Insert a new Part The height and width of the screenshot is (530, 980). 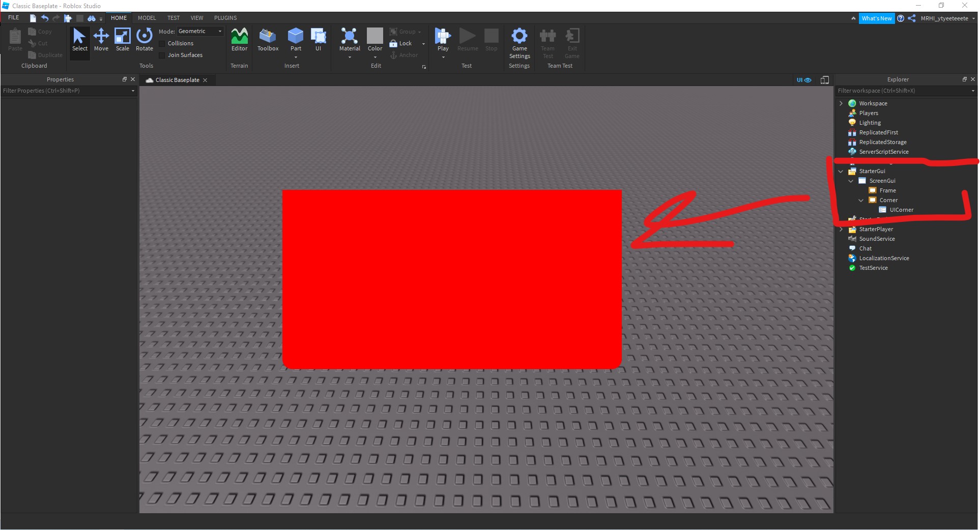coord(296,37)
